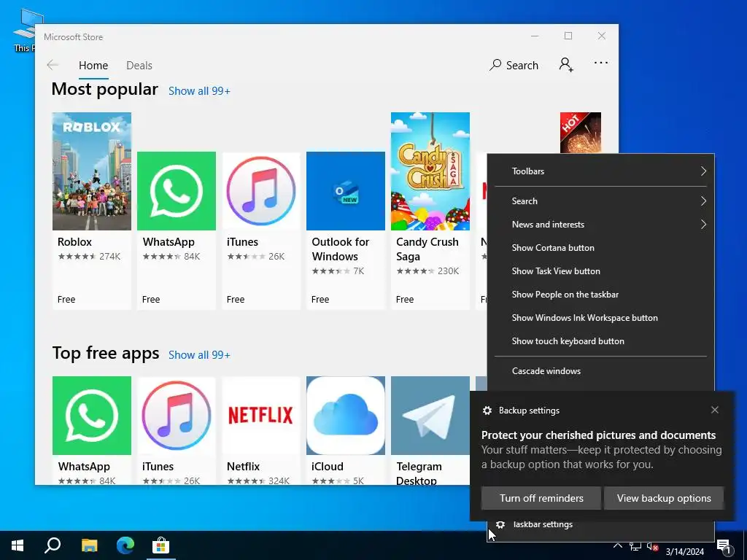Click Show all 99+ beside Most popular
The height and width of the screenshot is (560, 747).
pos(199,91)
